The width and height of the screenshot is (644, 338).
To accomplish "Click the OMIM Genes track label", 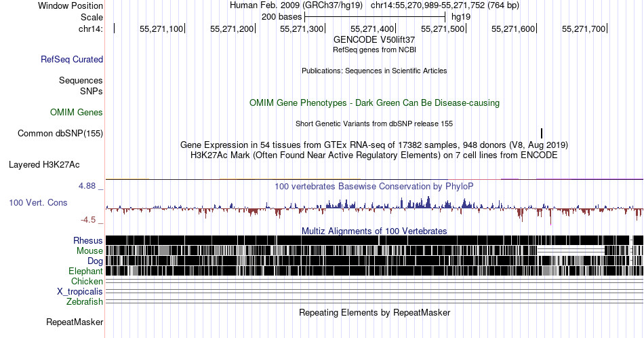I will tap(77, 112).
